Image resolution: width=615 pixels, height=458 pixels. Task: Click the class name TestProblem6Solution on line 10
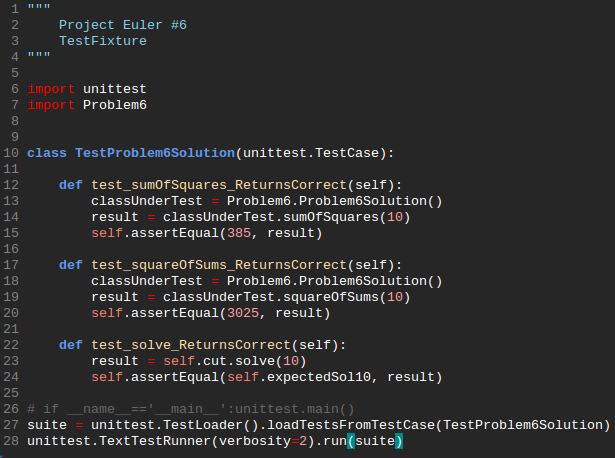(155, 153)
